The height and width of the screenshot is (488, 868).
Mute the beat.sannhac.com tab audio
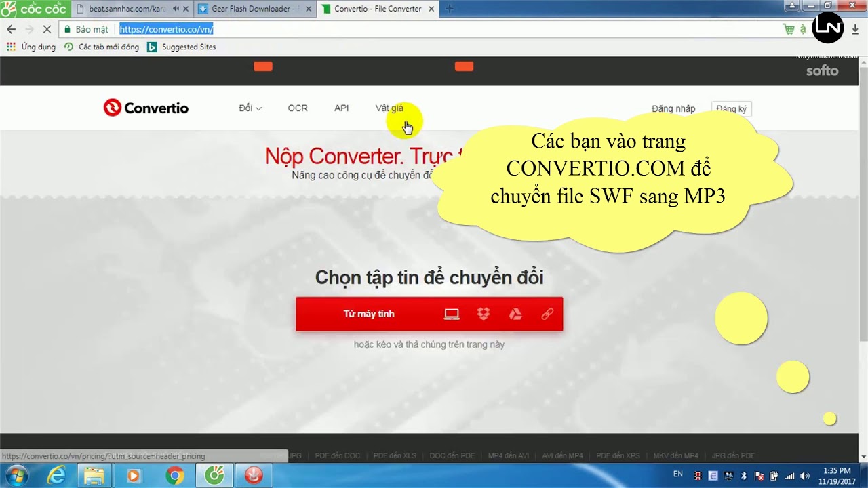coord(176,9)
